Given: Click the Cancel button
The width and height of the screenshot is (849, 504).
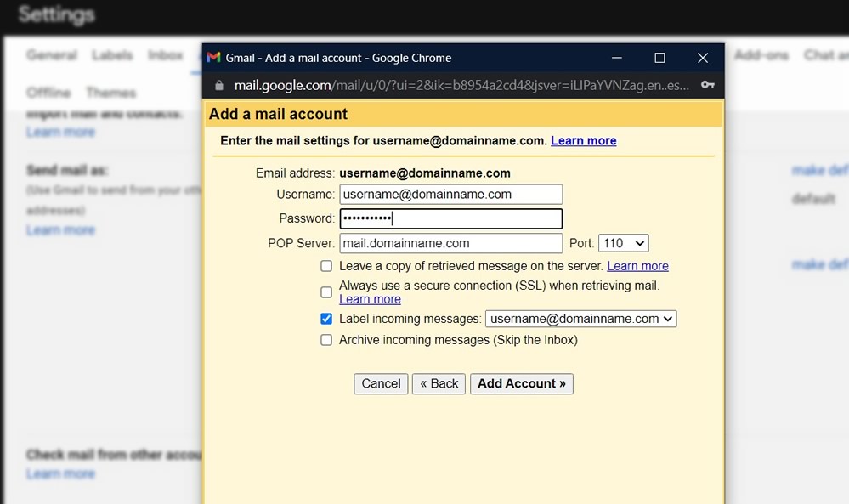Looking at the screenshot, I should point(381,384).
